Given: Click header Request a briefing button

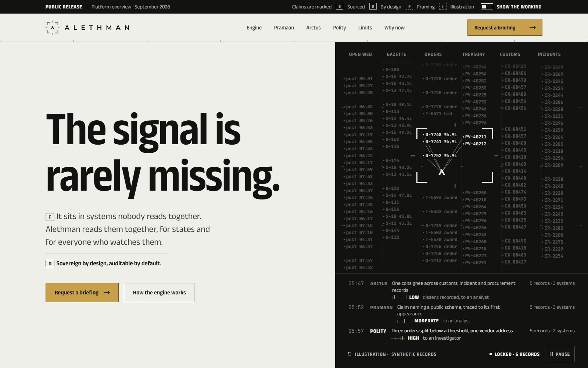Looking at the screenshot, I should tap(505, 28).
